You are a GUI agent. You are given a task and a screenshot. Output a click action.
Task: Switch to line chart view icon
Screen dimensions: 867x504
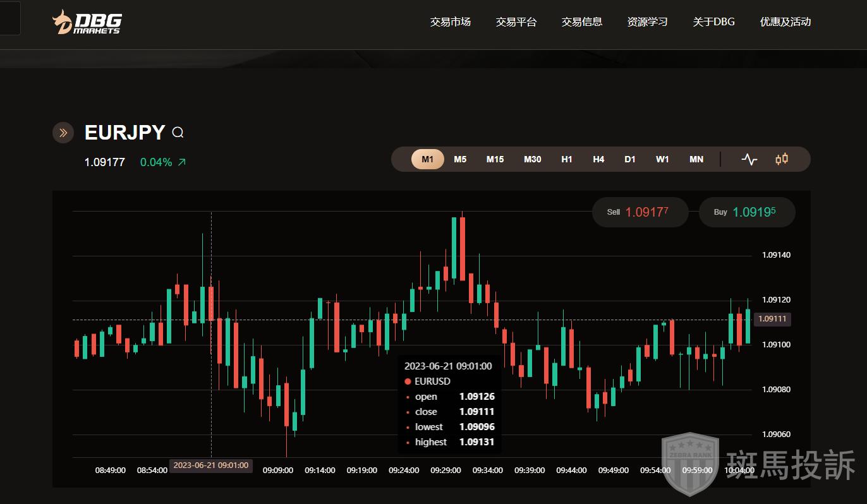749,159
